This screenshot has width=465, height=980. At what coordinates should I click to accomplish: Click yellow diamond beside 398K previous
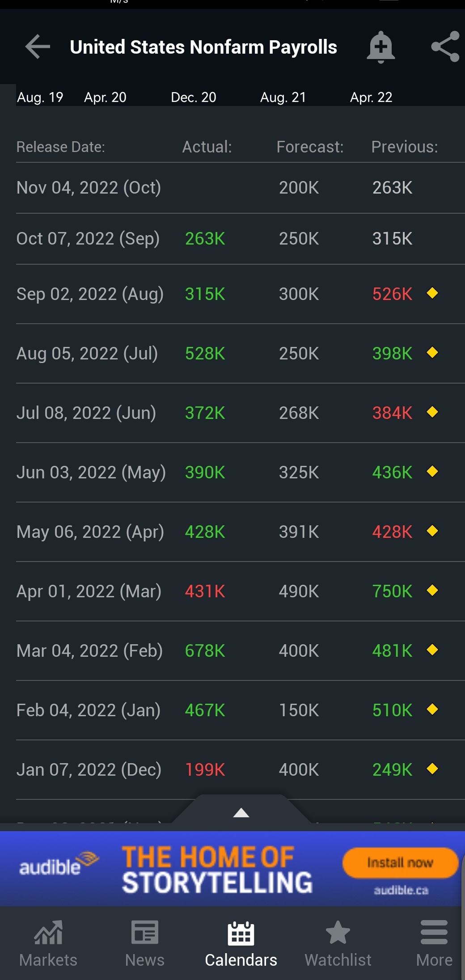coord(432,353)
